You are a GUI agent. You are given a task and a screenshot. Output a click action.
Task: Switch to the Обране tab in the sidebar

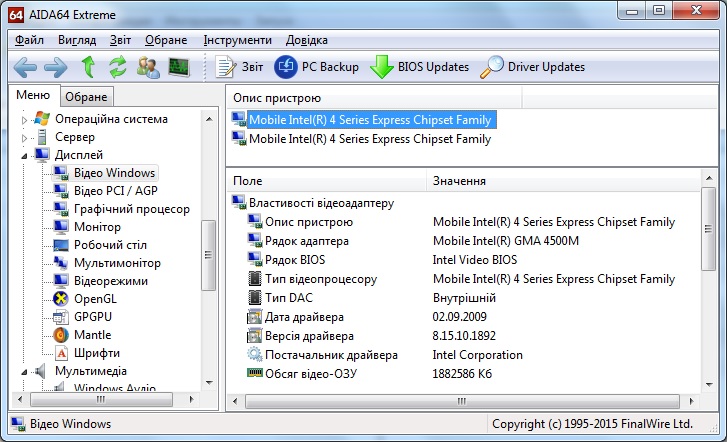86,97
